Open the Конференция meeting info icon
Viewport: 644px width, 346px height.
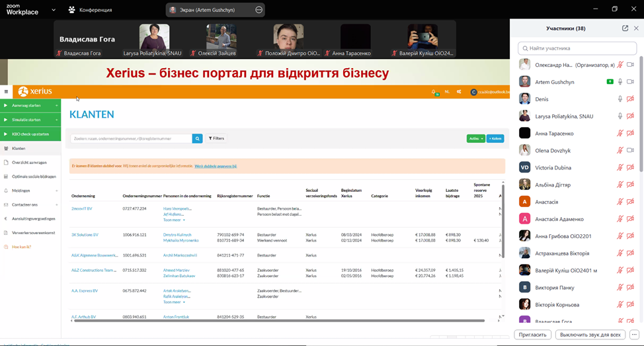click(72, 9)
